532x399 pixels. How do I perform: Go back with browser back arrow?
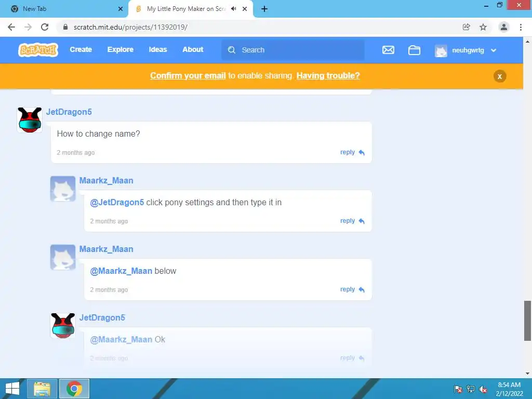(x=11, y=27)
